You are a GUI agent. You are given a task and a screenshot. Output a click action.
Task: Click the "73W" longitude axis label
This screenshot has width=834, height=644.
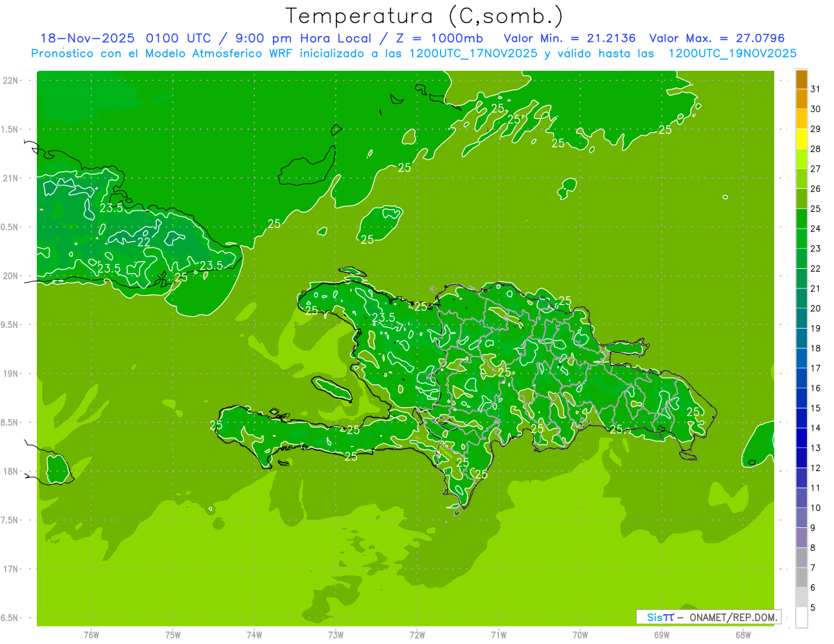click(x=336, y=635)
